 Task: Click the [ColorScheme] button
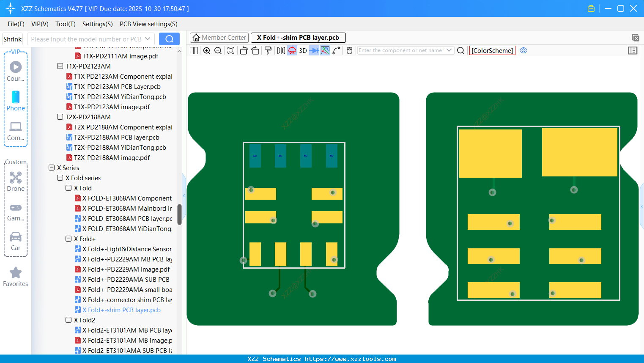point(492,50)
